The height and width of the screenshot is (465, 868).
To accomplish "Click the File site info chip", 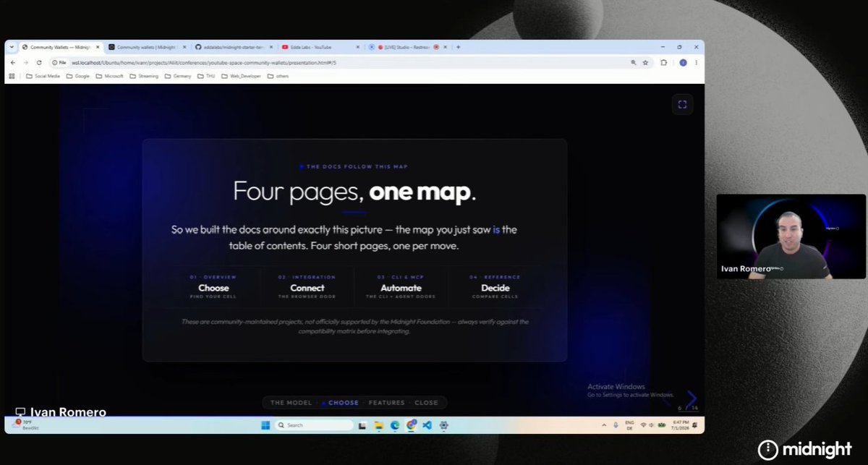I will 59,63.
